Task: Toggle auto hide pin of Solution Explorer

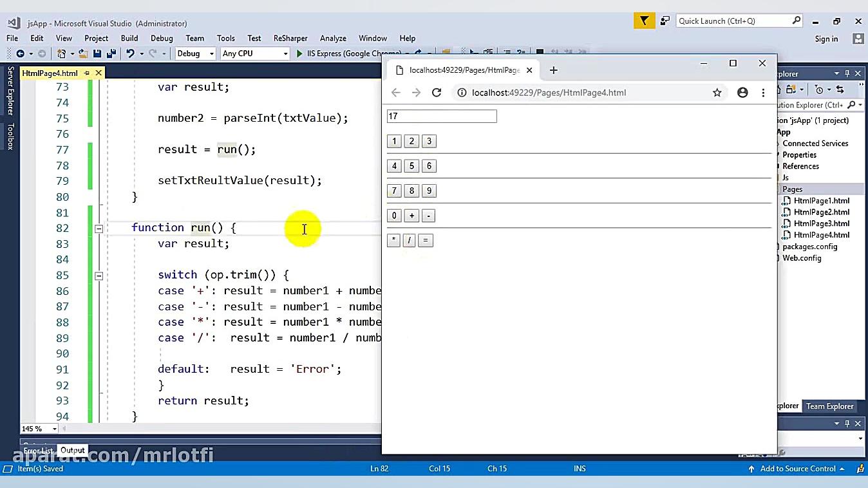Action: 847,73
